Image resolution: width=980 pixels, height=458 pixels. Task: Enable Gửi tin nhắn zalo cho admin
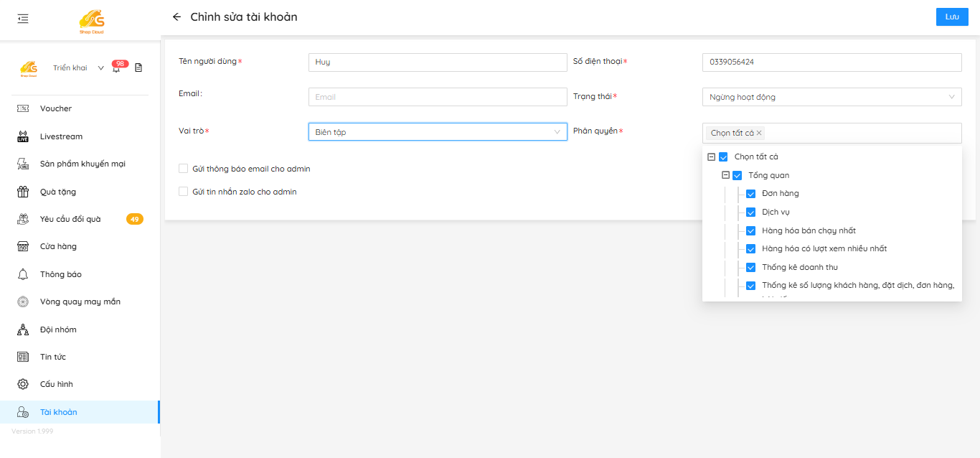point(184,192)
